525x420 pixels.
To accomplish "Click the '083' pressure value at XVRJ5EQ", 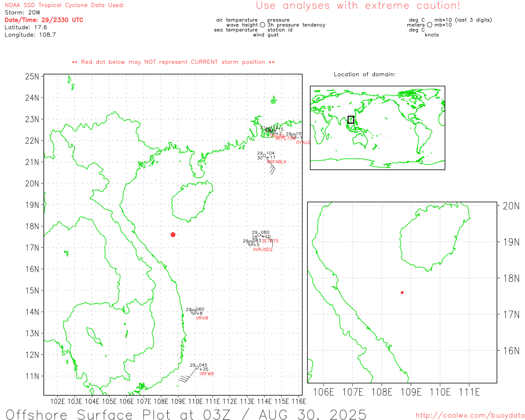I will (x=257, y=241).
